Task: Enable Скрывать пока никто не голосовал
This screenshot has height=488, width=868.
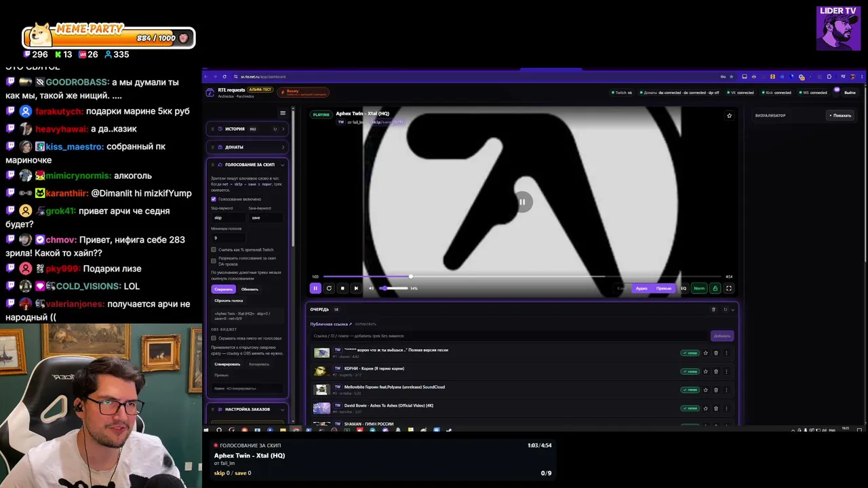Action: (214, 338)
